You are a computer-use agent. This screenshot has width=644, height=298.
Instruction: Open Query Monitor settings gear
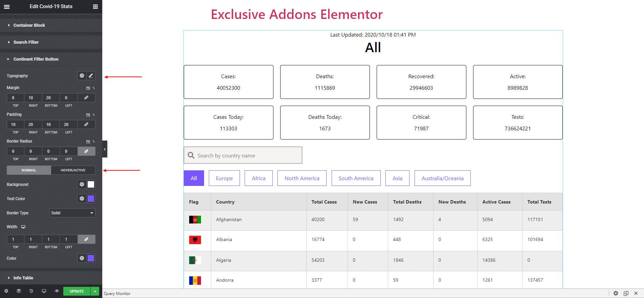point(616,293)
